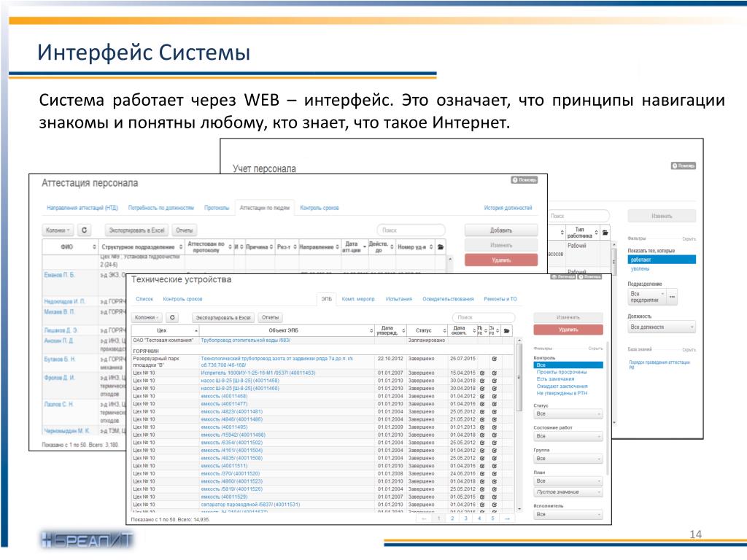
Task: Click the first check icon in the Испритель 1600ИУ row
Action: (x=482, y=373)
